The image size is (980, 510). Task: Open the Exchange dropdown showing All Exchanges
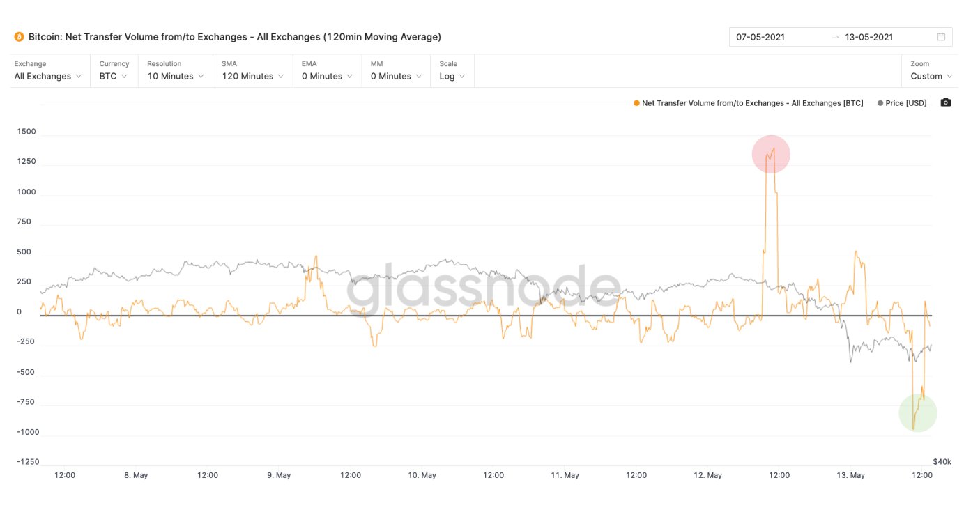pos(48,70)
